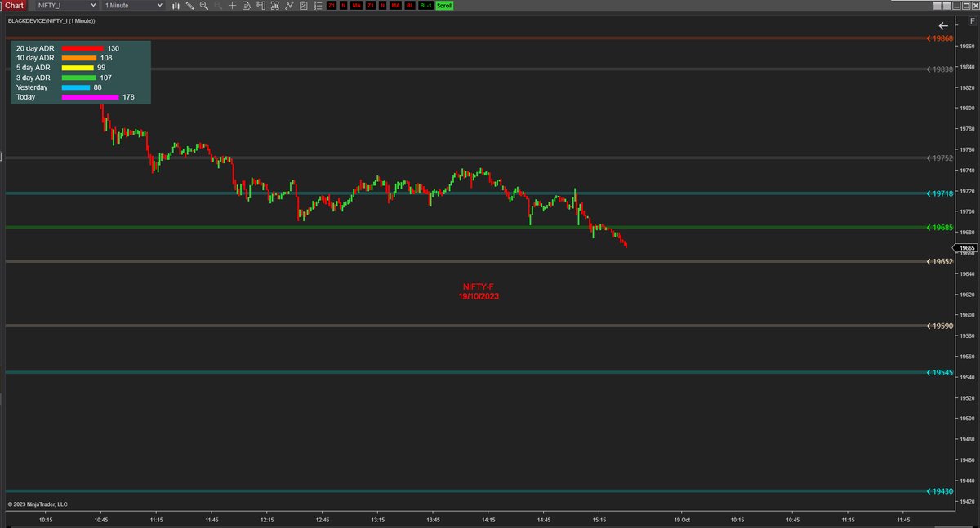
Task: Click the zoom in magnifier icon
Action: 203,5
